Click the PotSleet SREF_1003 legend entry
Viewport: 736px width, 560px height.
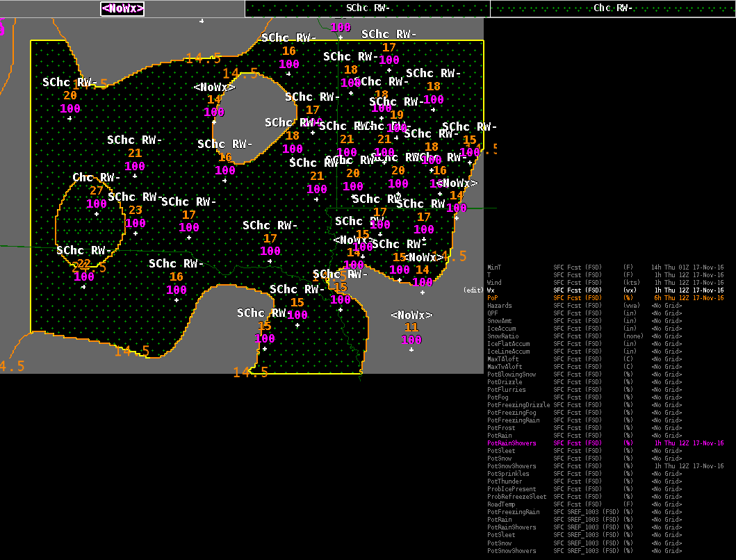coord(502,535)
